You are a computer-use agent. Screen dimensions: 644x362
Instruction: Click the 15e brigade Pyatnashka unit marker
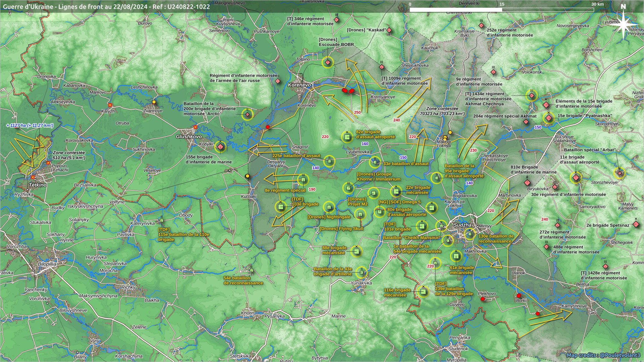coord(549,118)
